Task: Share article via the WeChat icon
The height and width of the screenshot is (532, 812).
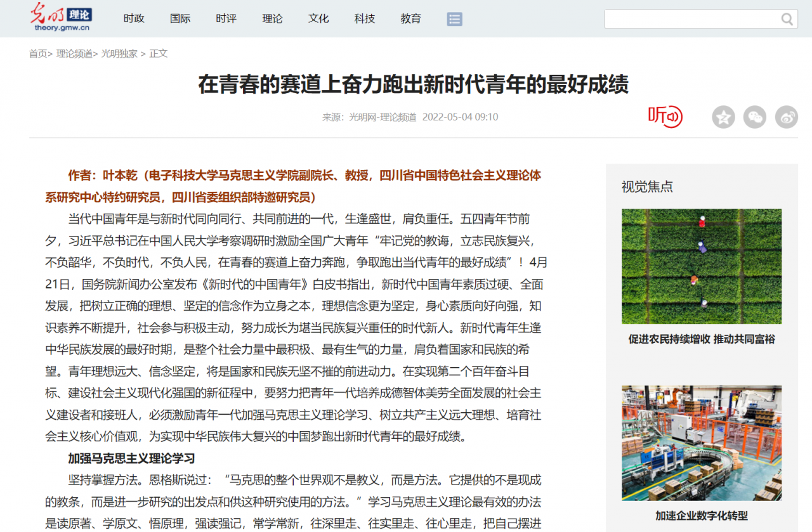Action: click(x=755, y=117)
